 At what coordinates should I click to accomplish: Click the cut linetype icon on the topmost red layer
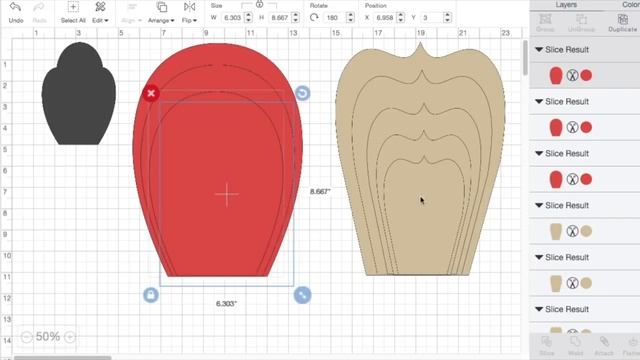572,75
